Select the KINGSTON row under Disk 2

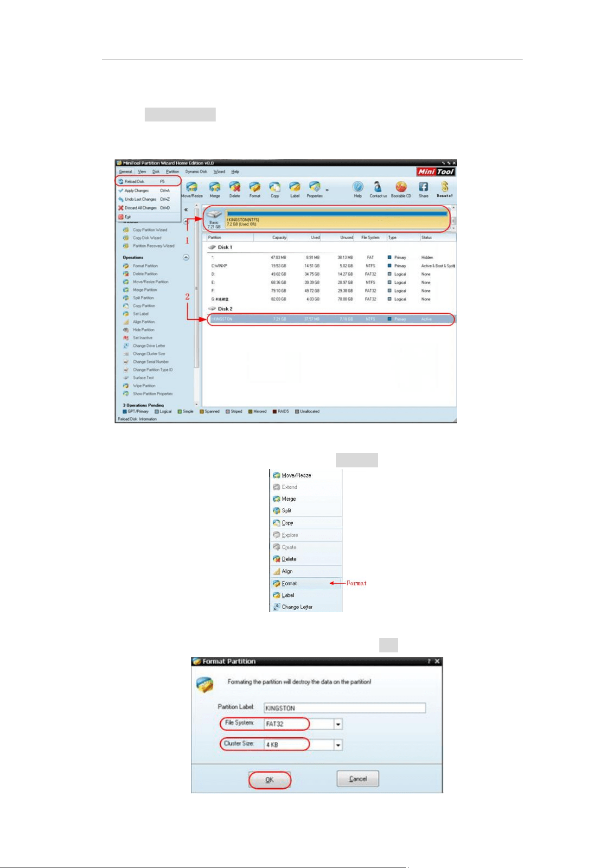tap(331, 319)
